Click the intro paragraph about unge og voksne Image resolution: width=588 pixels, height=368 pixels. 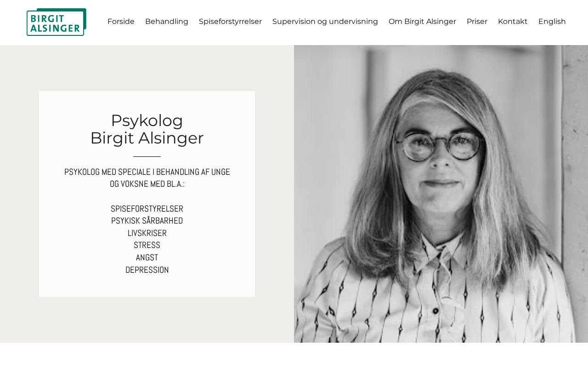[147, 178]
